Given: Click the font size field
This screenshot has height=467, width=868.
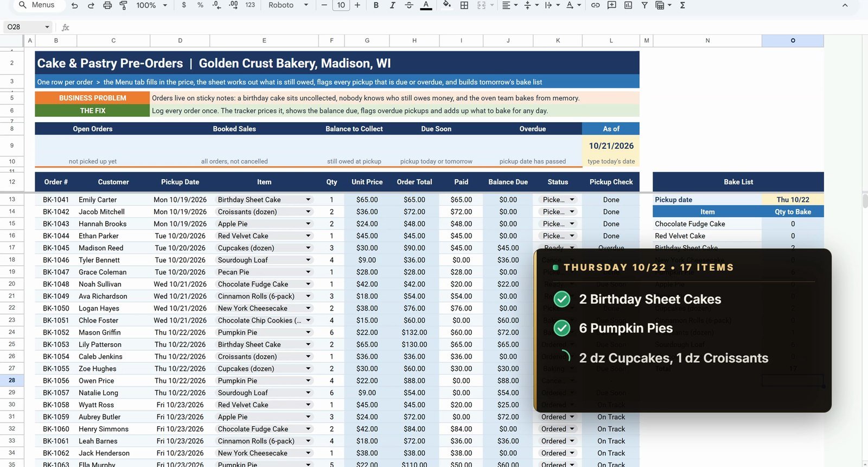Looking at the screenshot, I should tap(341, 5).
